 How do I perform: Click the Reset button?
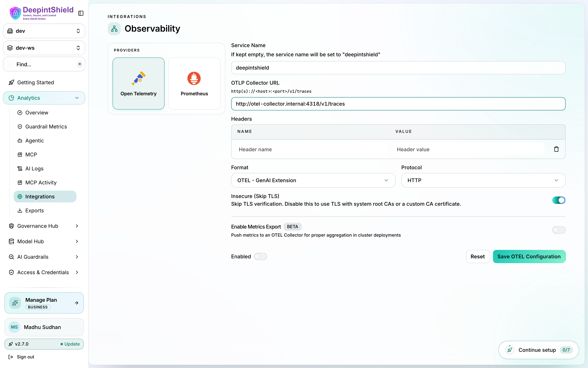477,256
